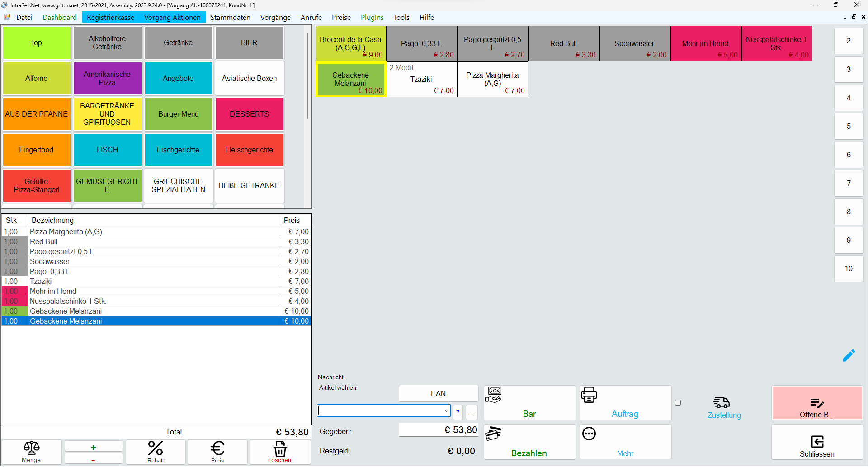Select table number 5 button
The height and width of the screenshot is (467, 868).
(849, 126)
